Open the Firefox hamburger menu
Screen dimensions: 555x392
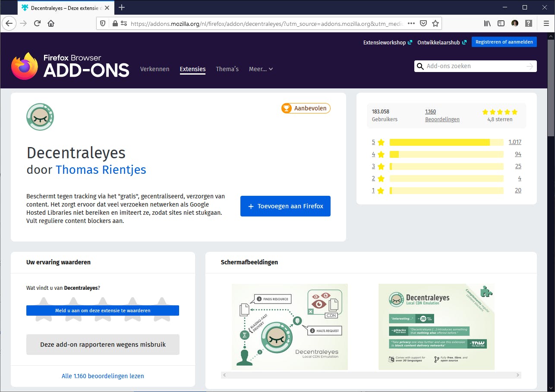pos(546,23)
